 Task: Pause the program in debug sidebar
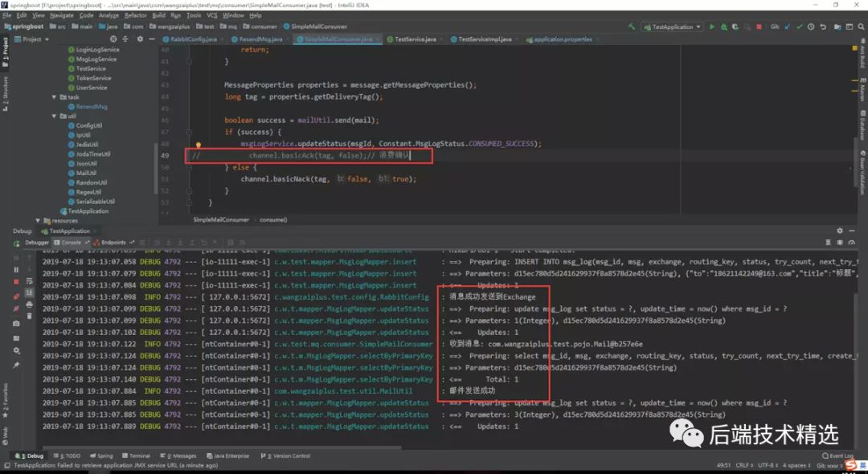(x=16, y=270)
